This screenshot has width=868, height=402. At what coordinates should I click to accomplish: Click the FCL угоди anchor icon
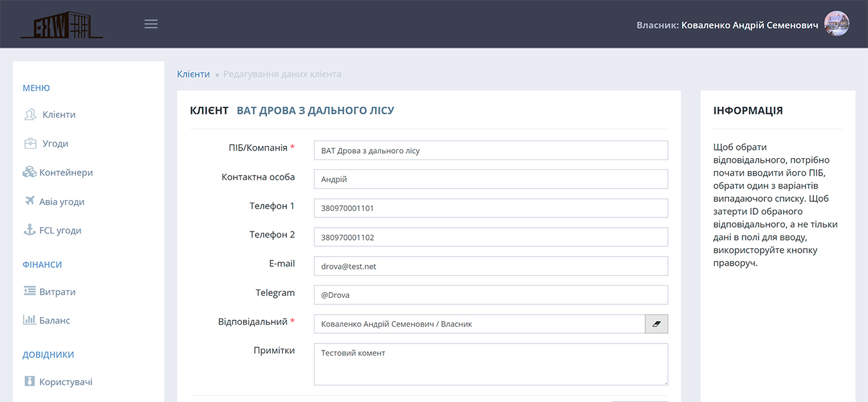pos(30,230)
